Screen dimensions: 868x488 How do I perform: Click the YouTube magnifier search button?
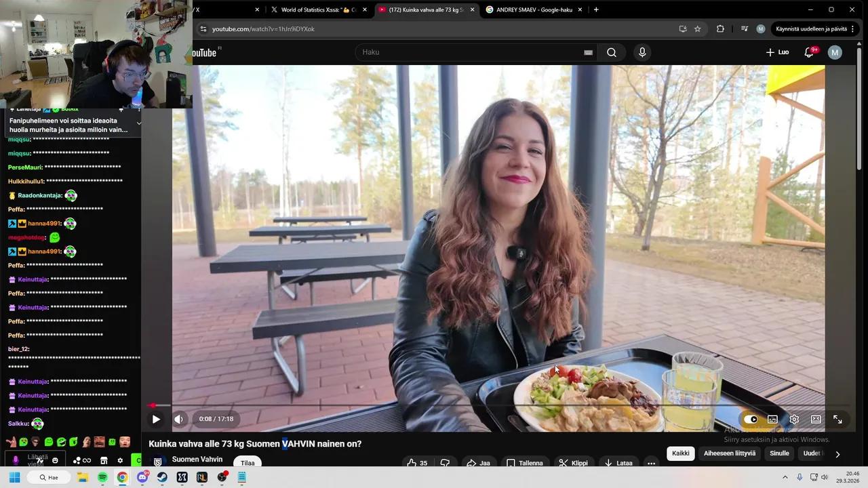tap(612, 52)
